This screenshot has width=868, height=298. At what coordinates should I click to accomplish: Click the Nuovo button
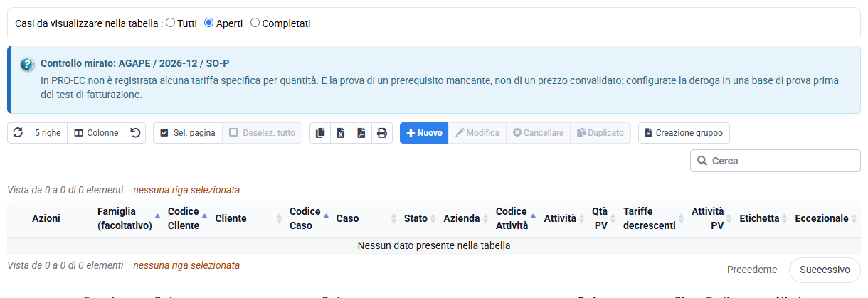pos(424,133)
